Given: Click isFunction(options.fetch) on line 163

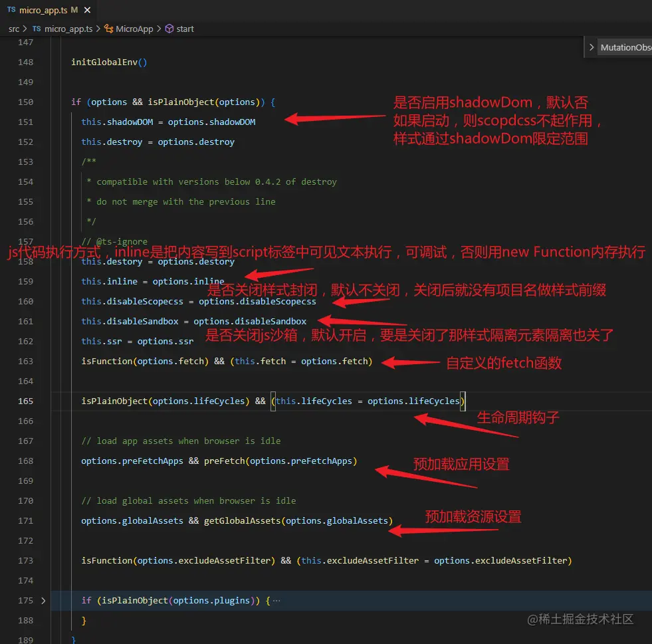Looking at the screenshot, I should point(145,362).
